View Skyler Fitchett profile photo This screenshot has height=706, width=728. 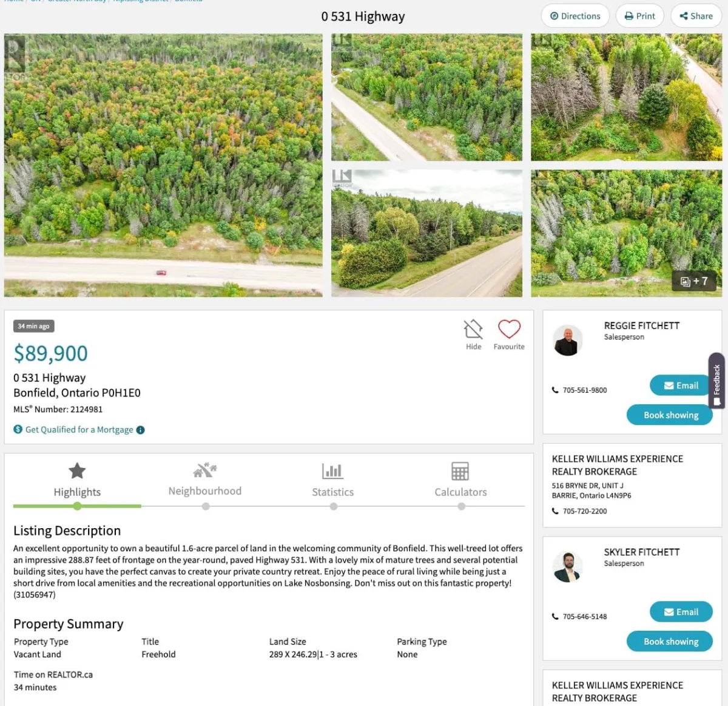coord(568,567)
